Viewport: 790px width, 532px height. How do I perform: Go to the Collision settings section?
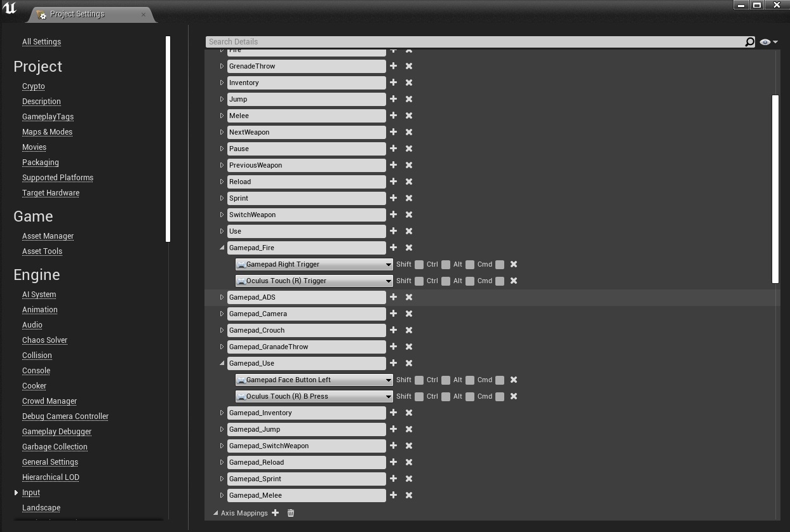point(37,356)
